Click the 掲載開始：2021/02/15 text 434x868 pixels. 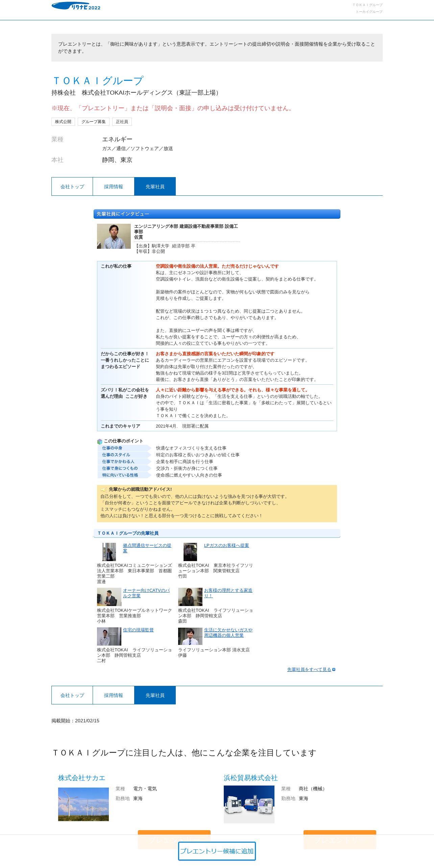tap(75, 721)
